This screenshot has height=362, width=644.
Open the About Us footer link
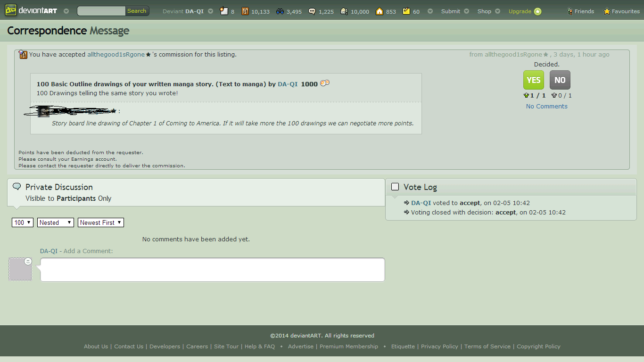[96, 346]
